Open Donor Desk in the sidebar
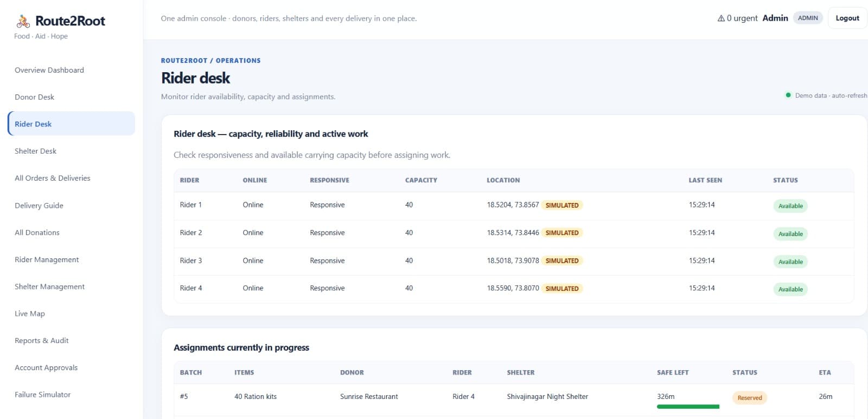 click(x=34, y=97)
